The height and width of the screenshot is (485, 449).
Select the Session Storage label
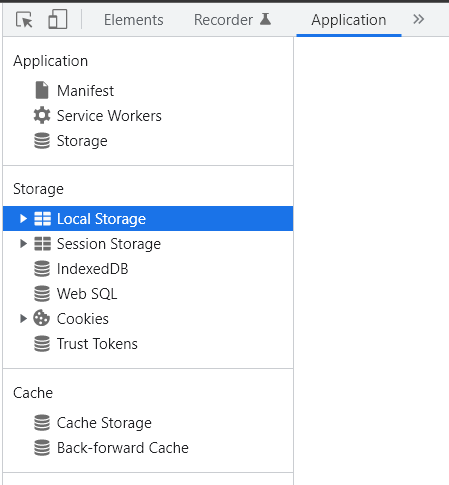pyautogui.click(x=109, y=244)
